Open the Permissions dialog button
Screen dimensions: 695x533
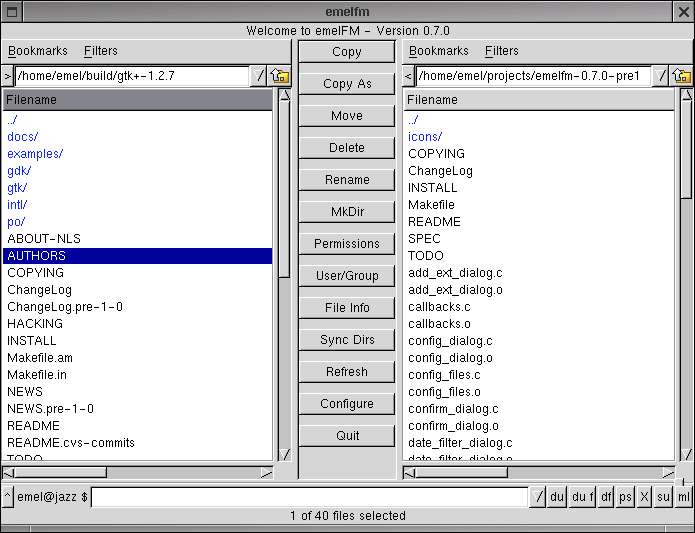(347, 244)
